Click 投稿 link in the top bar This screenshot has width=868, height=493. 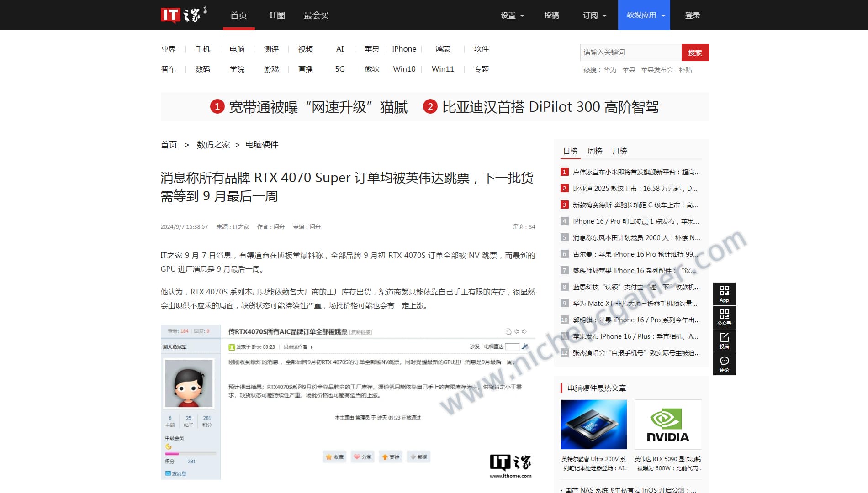[x=551, y=15]
